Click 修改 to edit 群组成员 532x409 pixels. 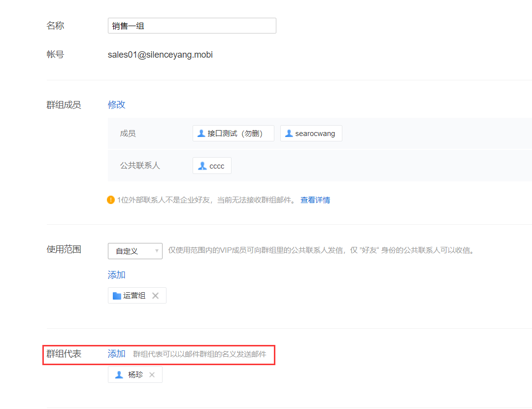pos(117,104)
